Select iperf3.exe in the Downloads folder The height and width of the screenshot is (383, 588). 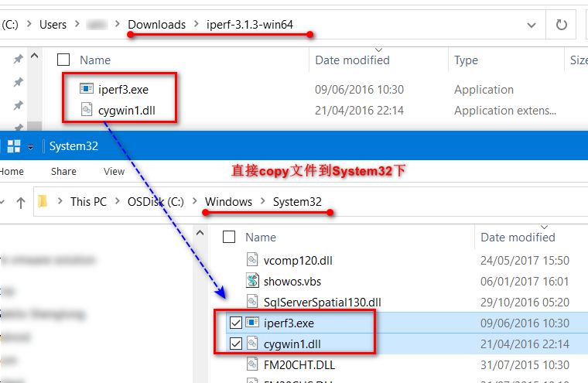click(123, 90)
